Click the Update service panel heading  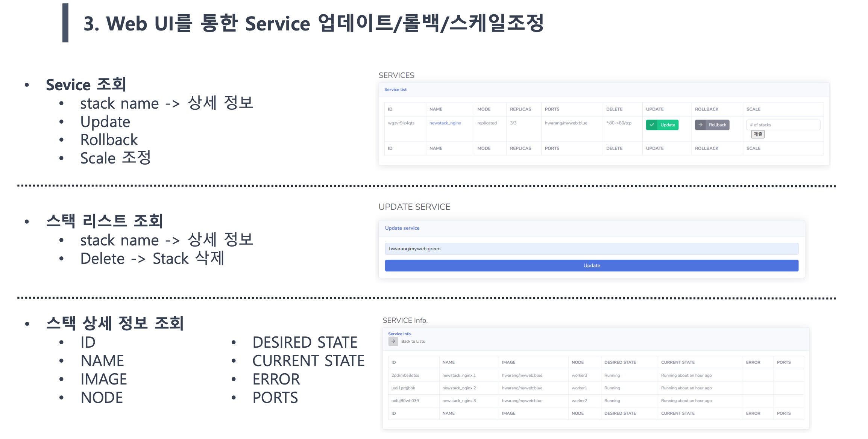point(402,228)
